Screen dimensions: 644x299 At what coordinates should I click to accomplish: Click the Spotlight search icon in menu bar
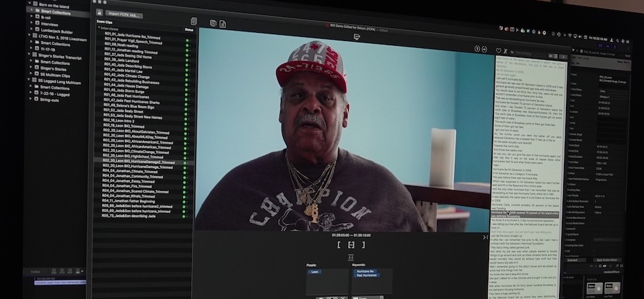[617, 40]
